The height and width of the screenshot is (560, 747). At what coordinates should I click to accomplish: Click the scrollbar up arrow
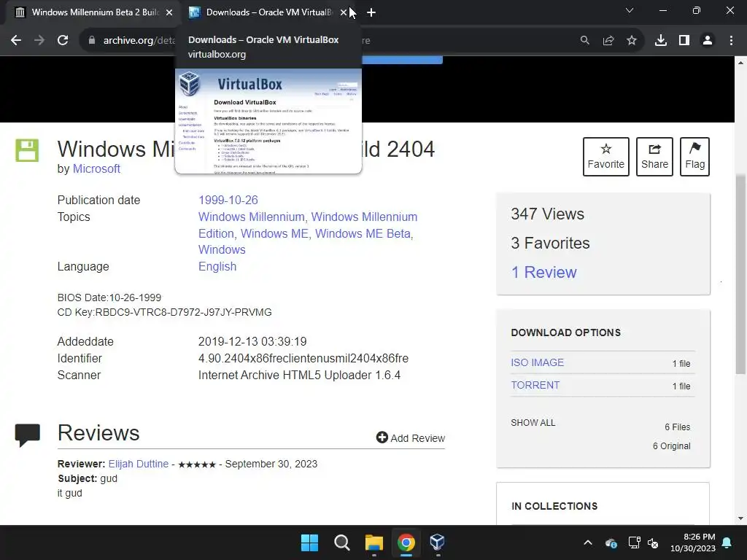740,63
